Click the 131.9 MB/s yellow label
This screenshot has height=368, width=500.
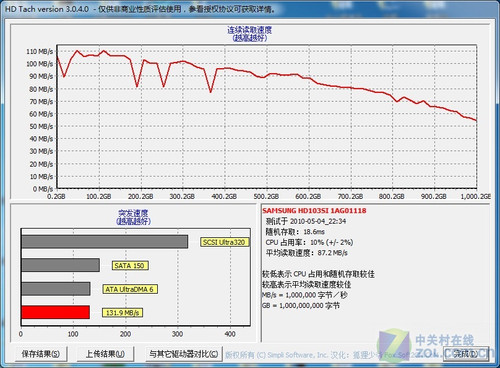pyautogui.click(x=122, y=313)
